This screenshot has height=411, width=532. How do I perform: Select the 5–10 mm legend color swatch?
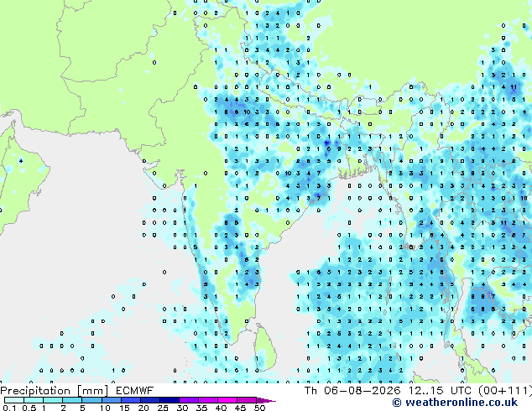(91, 400)
